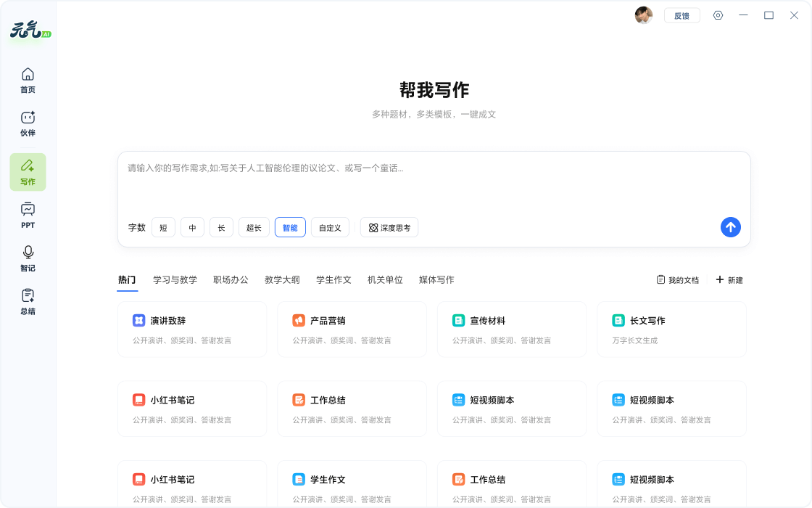Click the user avatar picture

tap(643, 15)
